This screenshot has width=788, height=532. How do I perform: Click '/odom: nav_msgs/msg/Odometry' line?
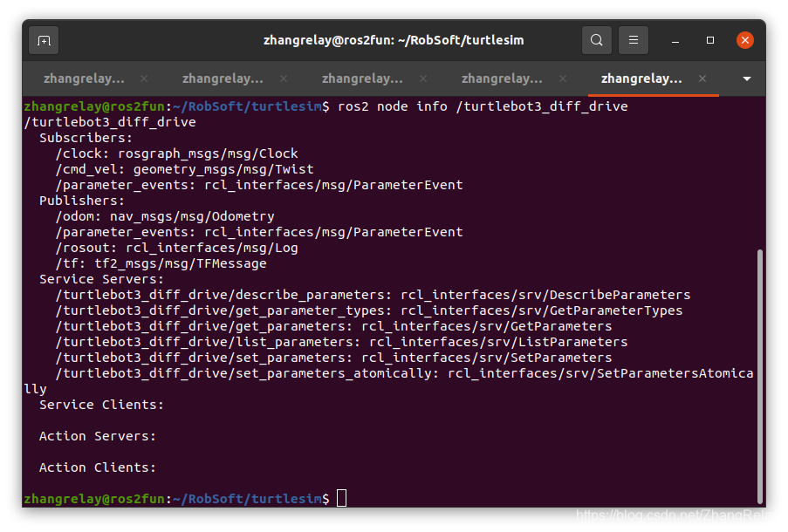tap(165, 216)
